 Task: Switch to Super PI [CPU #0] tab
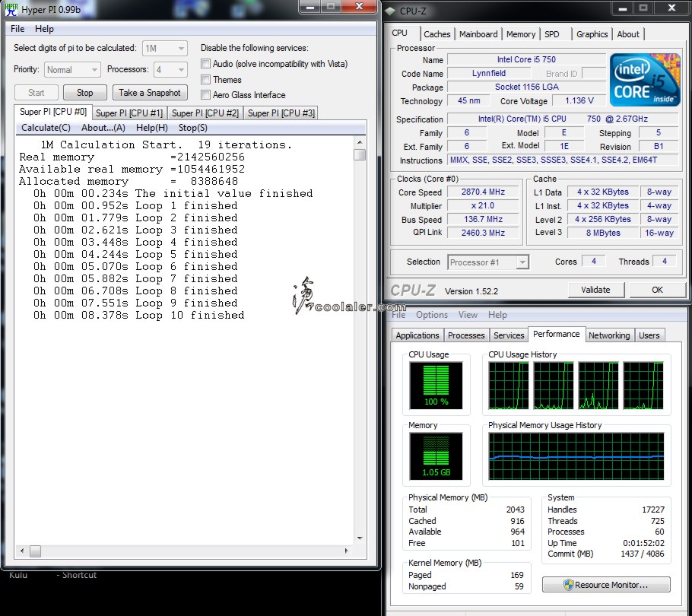[x=53, y=112]
